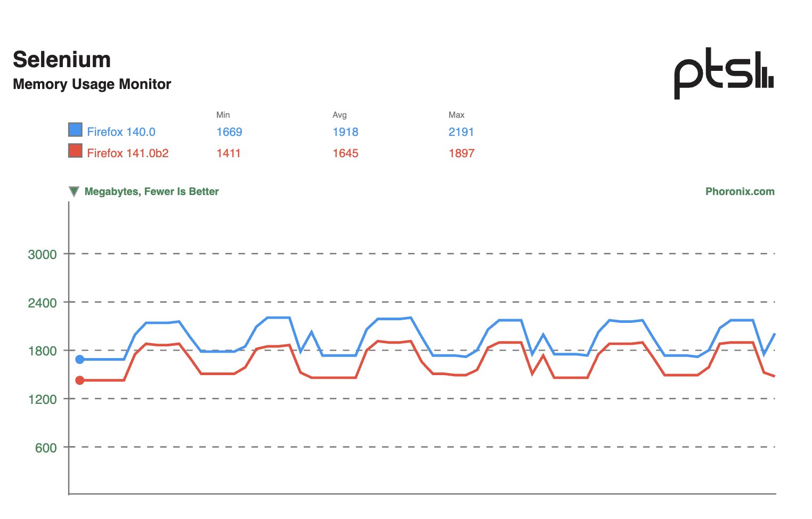Click the 3000 y-axis label
Viewport: 812px width, 519px height.
coord(42,254)
